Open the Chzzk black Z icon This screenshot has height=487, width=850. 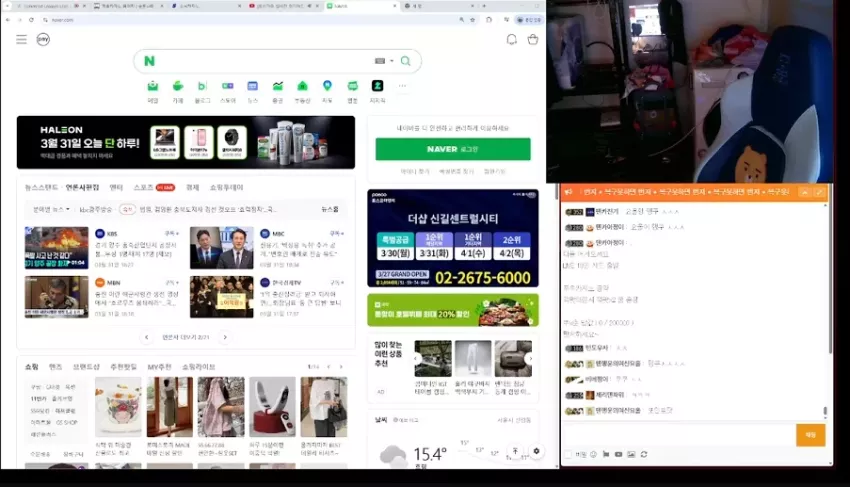coord(377,86)
